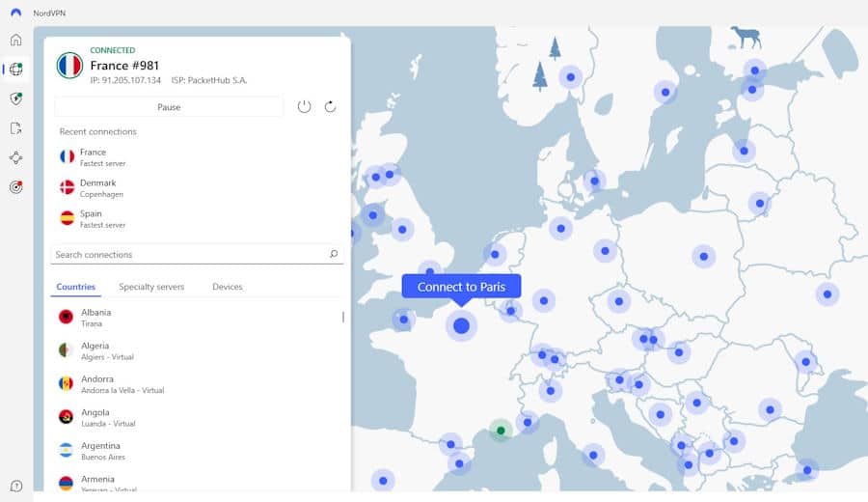
Task: Click the ISP: PacketHub S.A. text
Action: [209, 80]
